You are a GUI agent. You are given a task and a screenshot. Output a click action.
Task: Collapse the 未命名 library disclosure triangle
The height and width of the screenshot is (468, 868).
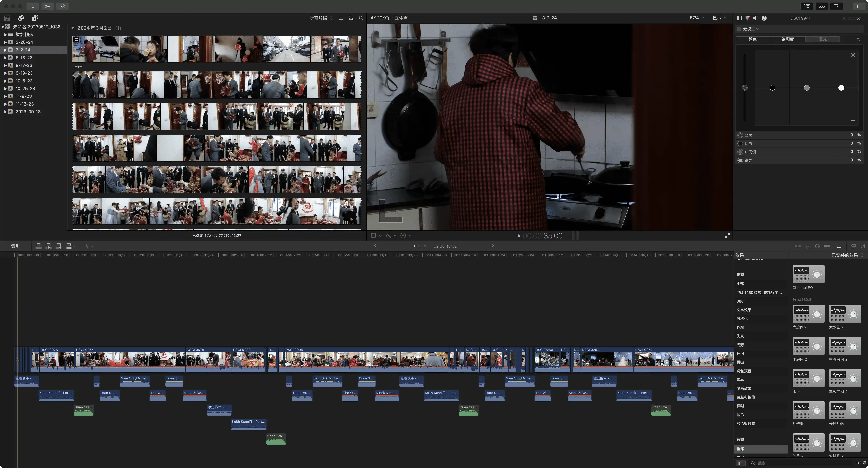(x=3, y=27)
